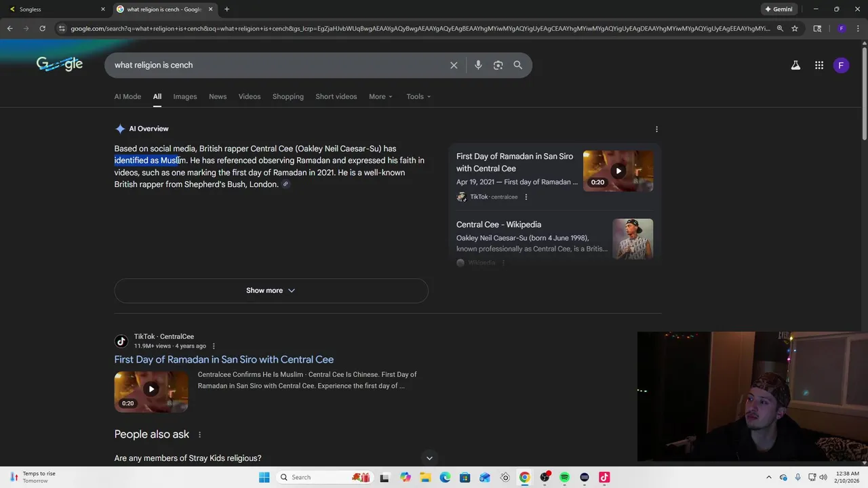The width and height of the screenshot is (868, 488).
Task: Open a new browser tab
Action: [x=226, y=9]
